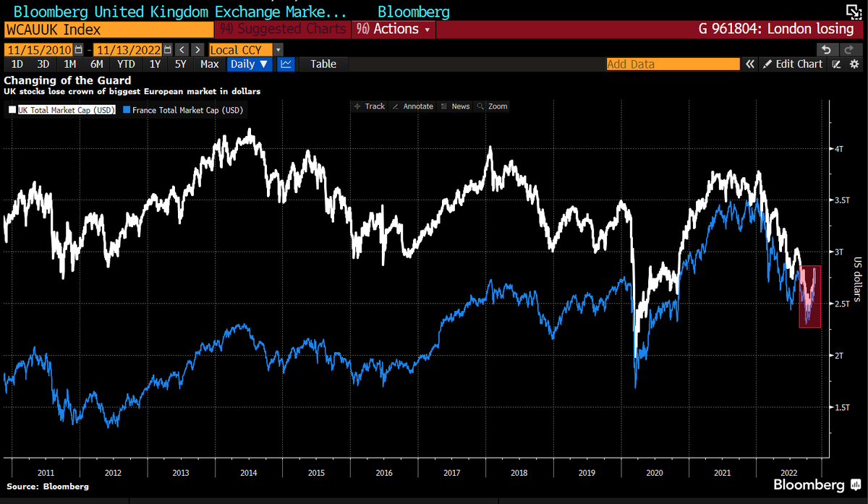Toggle France Total Market Cap legend entry

pos(184,111)
